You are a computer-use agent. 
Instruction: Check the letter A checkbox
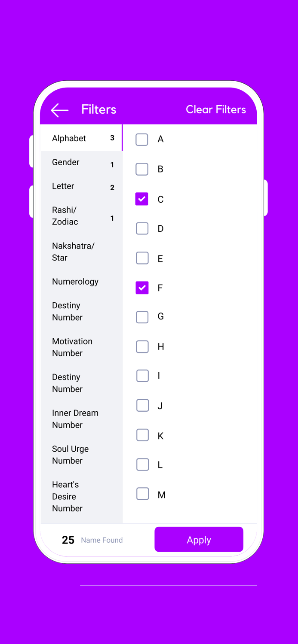pyautogui.click(x=142, y=139)
